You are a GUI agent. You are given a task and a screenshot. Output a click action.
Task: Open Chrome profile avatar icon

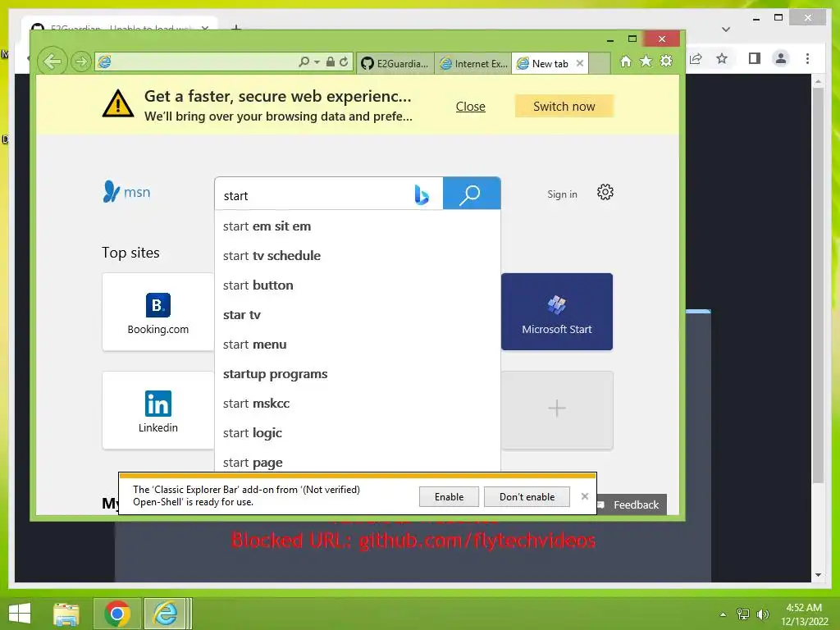781,58
